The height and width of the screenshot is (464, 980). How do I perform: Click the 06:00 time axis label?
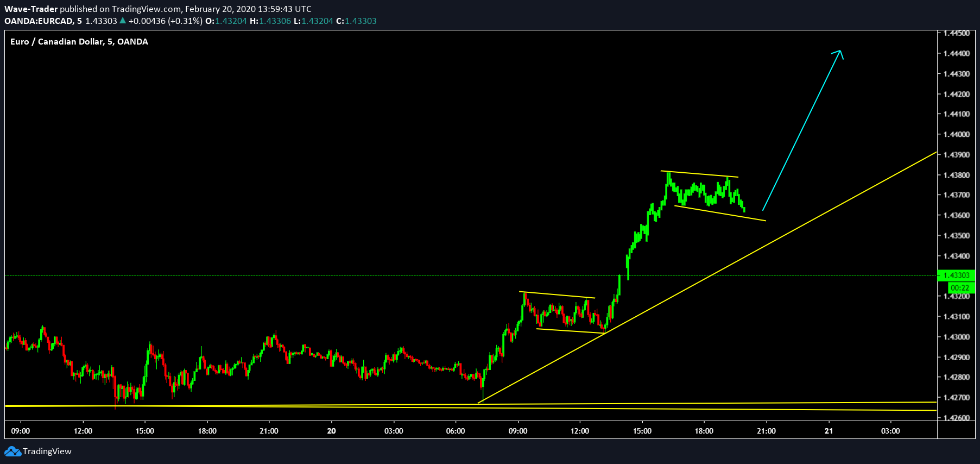[456, 431]
